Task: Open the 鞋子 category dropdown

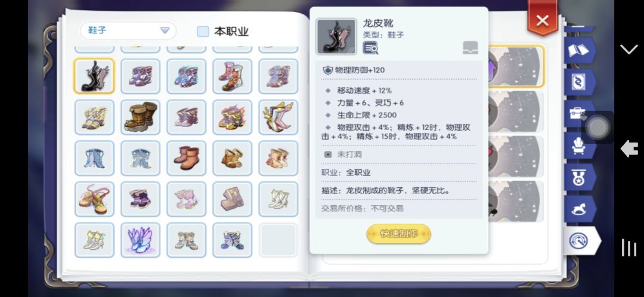Action: [128, 31]
